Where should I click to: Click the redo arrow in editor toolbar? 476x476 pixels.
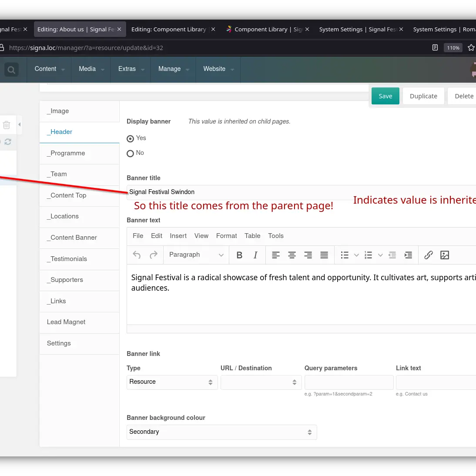pyautogui.click(x=153, y=255)
